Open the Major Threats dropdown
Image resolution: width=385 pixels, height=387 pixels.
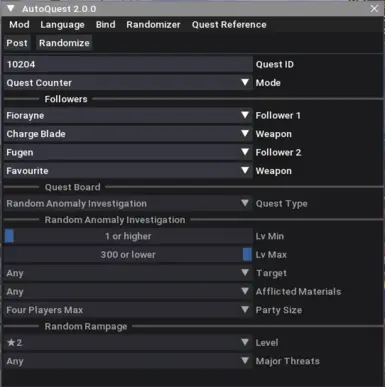point(128,361)
